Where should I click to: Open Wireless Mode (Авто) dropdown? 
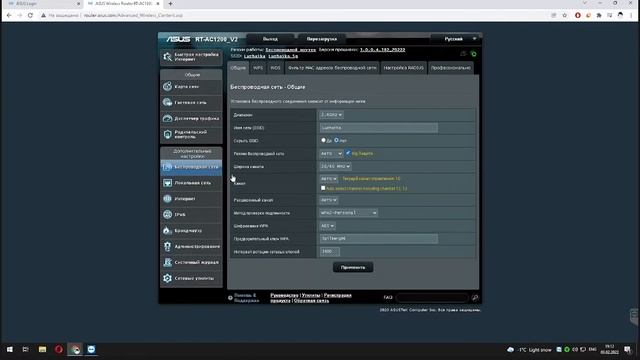pos(331,153)
